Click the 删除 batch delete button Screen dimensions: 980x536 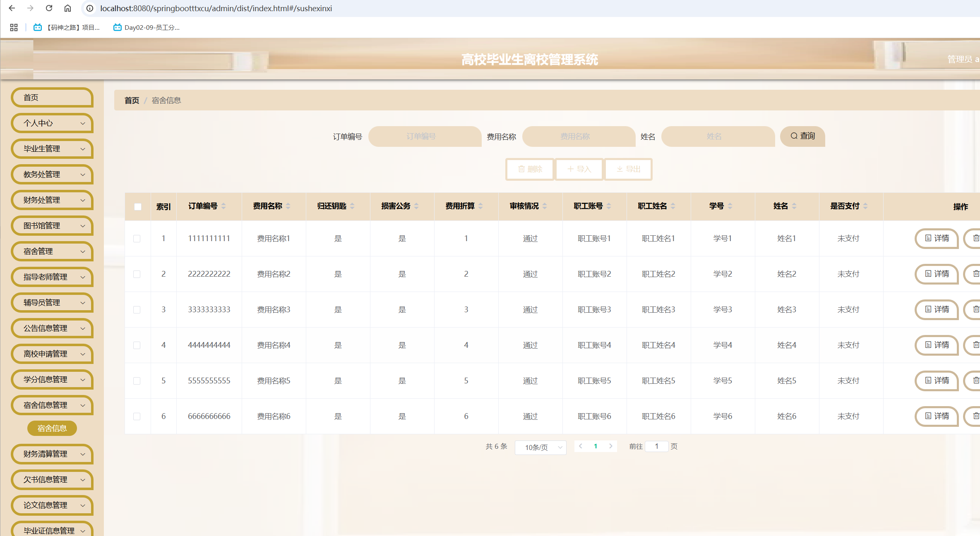[x=530, y=169]
